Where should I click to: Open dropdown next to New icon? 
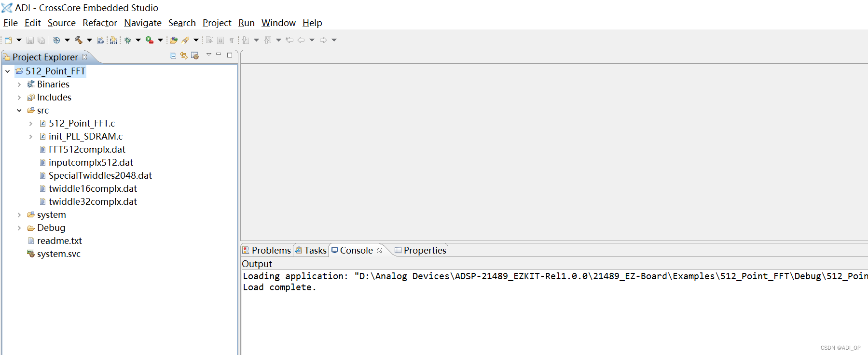tap(19, 40)
